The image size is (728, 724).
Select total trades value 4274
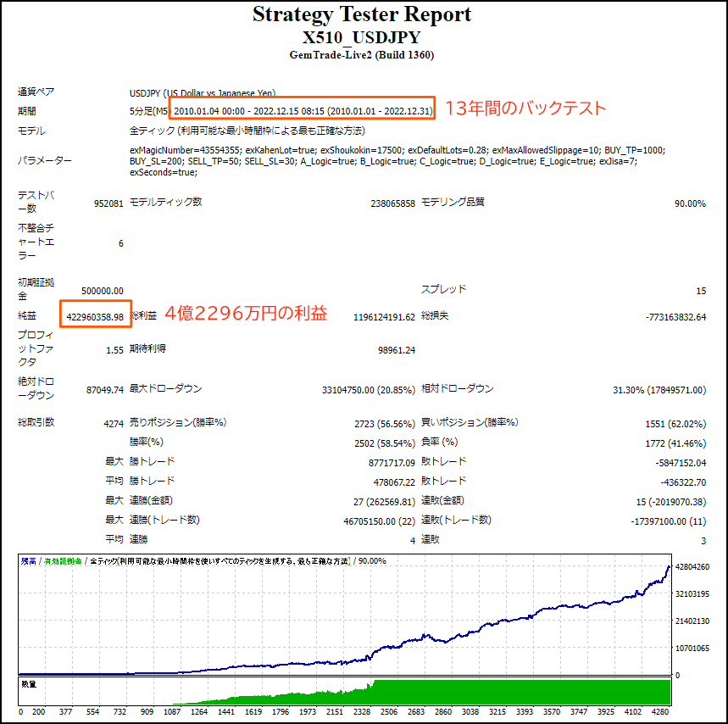114,424
